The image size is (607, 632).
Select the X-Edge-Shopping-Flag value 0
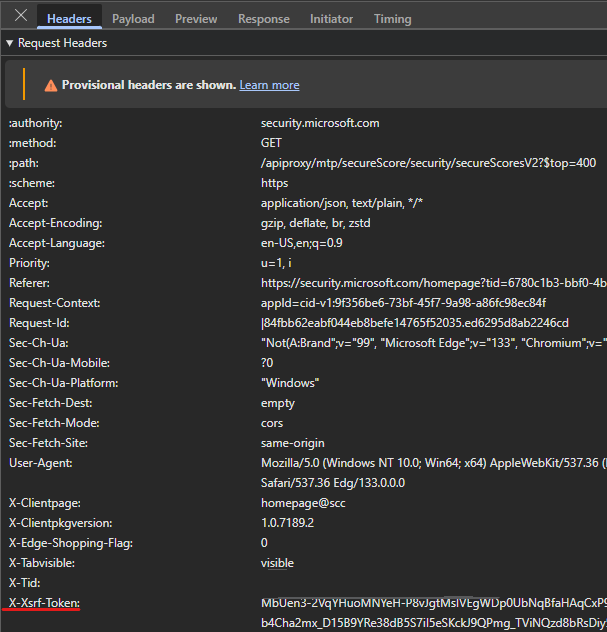pyautogui.click(x=264, y=543)
